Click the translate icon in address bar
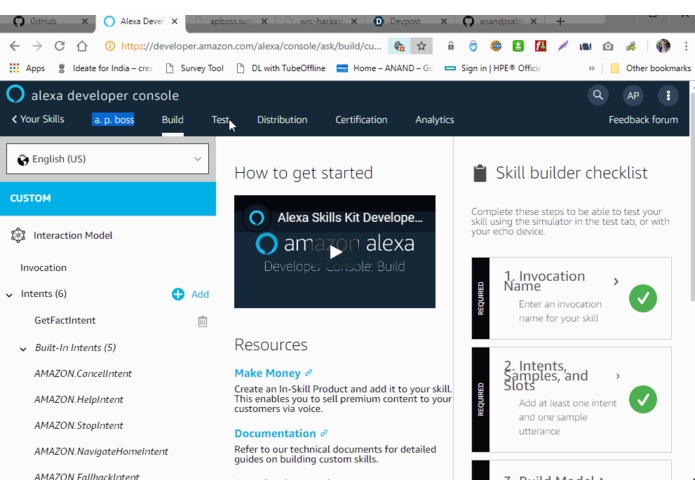This screenshot has height=494, width=695. click(399, 46)
